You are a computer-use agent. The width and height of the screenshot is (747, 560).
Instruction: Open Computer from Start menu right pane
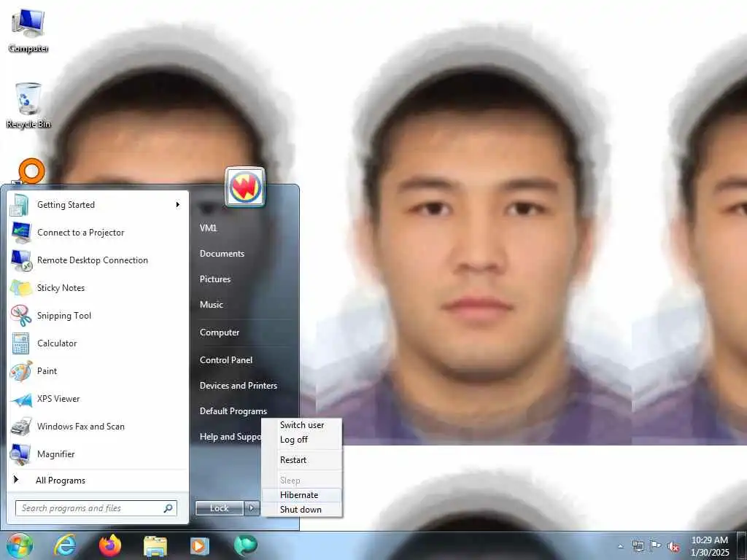pos(219,332)
